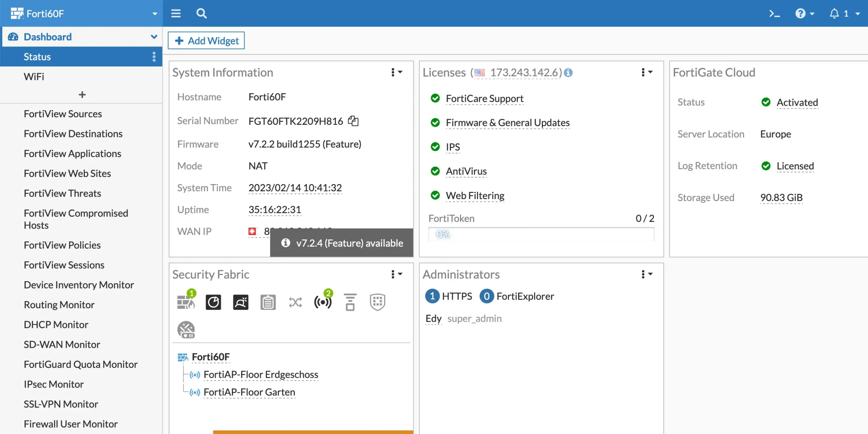Open Administrators widget menu
The height and width of the screenshot is (434, 868).
pos(647,274)
